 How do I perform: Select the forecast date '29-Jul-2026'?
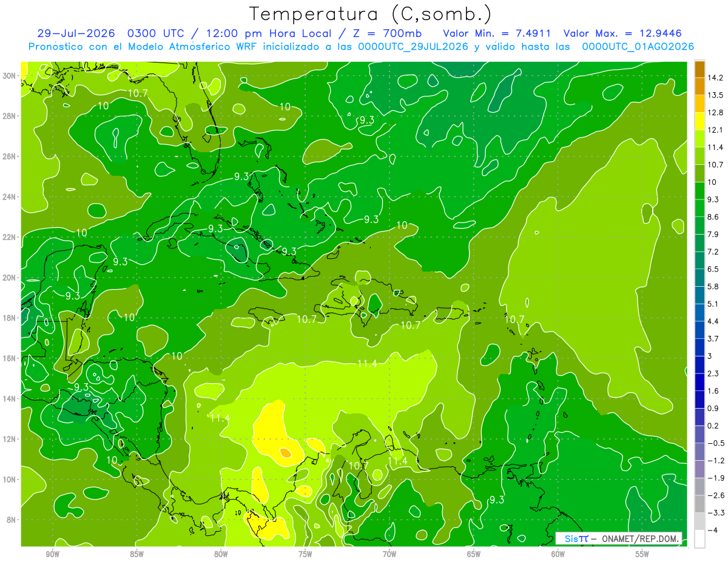76,33
